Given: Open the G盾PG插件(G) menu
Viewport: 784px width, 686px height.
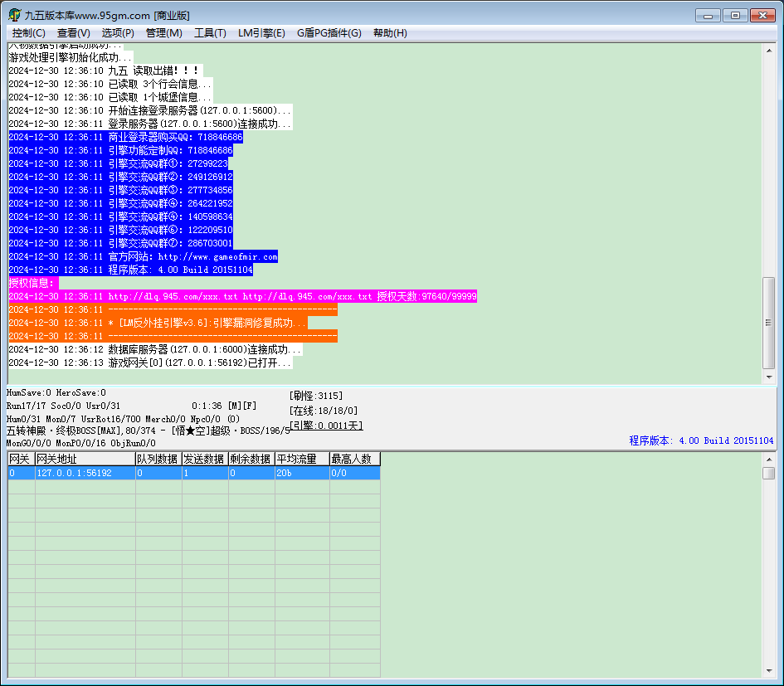Looking at the screenshot, I should 329,33.
